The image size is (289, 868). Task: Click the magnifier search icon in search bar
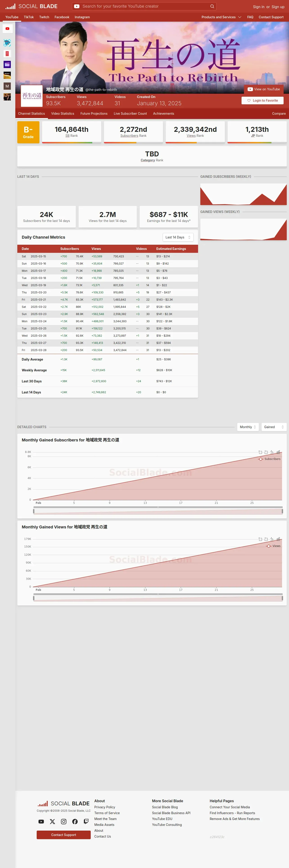[212, 6]
